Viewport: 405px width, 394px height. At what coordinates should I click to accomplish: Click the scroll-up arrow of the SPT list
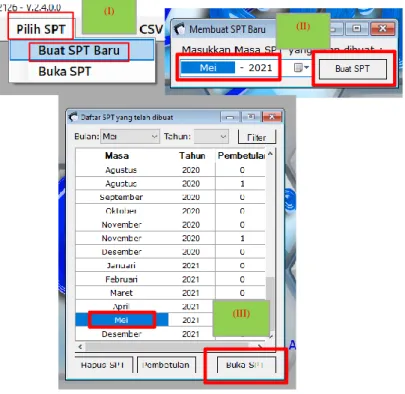coord(270,154)
